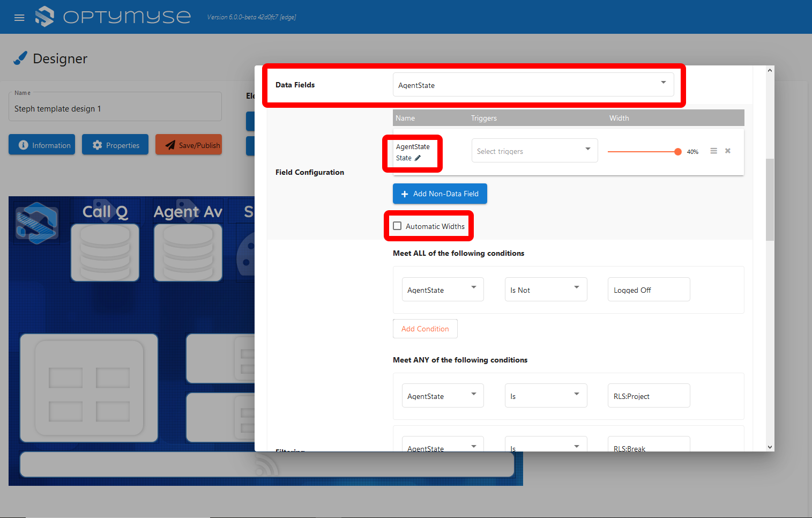Open the Select triggers dropdown
Viewport: 812px width, 518px height.
534,151
